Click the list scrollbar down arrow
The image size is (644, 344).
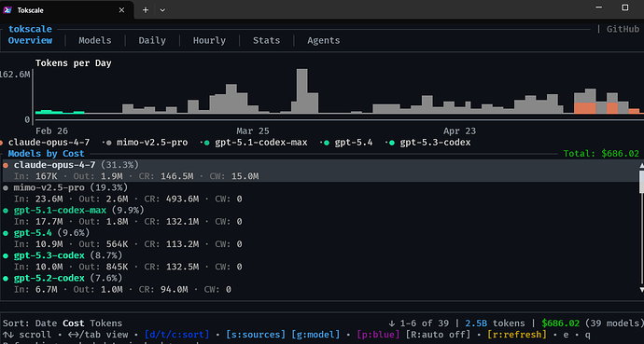tap(641, 290)
